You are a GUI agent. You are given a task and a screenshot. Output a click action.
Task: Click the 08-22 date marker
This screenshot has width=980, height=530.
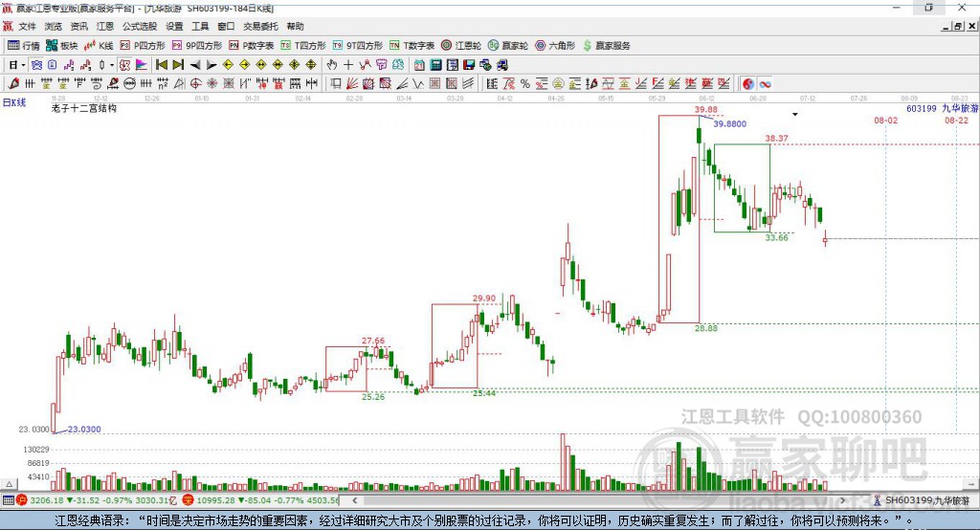[956, 120]
